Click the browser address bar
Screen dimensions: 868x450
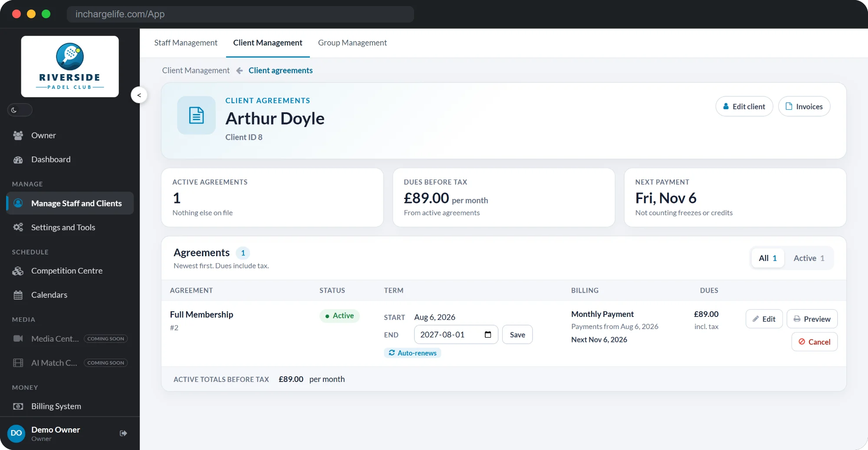(240, 14)
